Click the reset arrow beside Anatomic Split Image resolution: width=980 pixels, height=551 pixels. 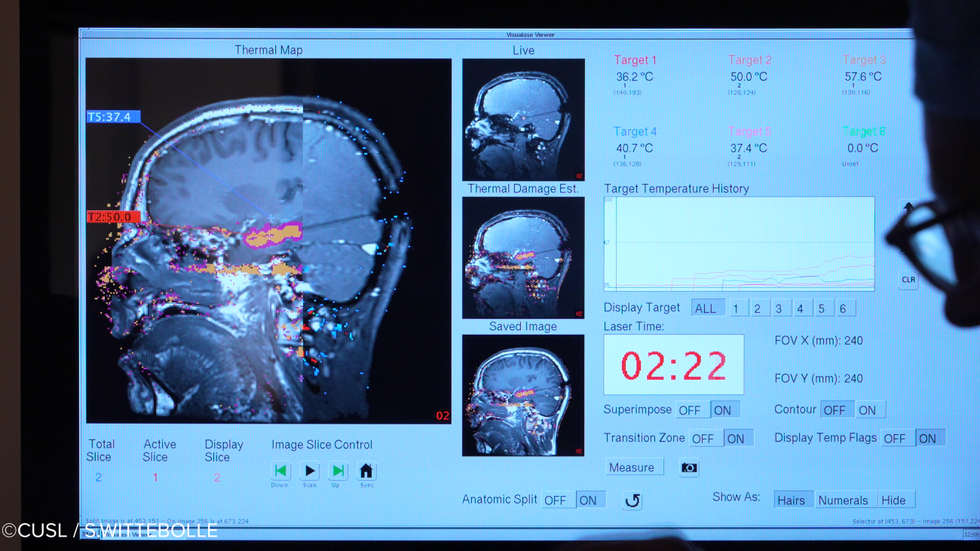(x=632, y=500)
